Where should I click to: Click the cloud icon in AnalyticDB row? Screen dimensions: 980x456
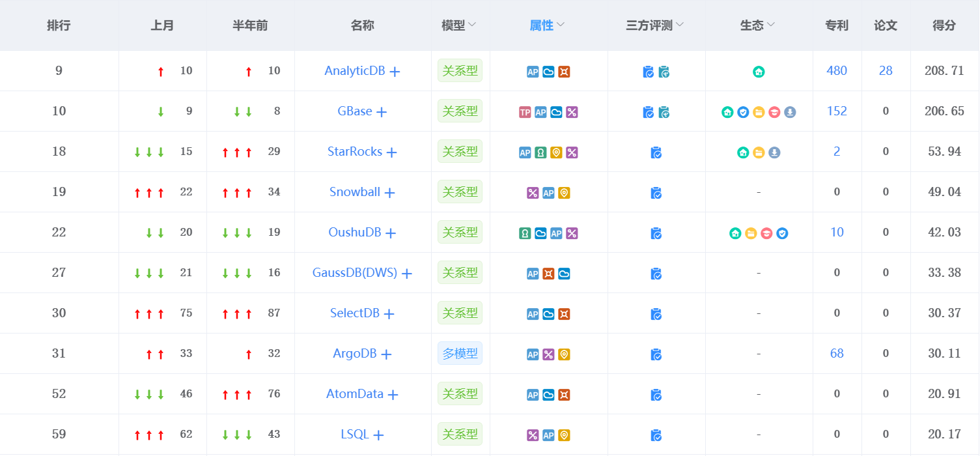tap(548, 72)
